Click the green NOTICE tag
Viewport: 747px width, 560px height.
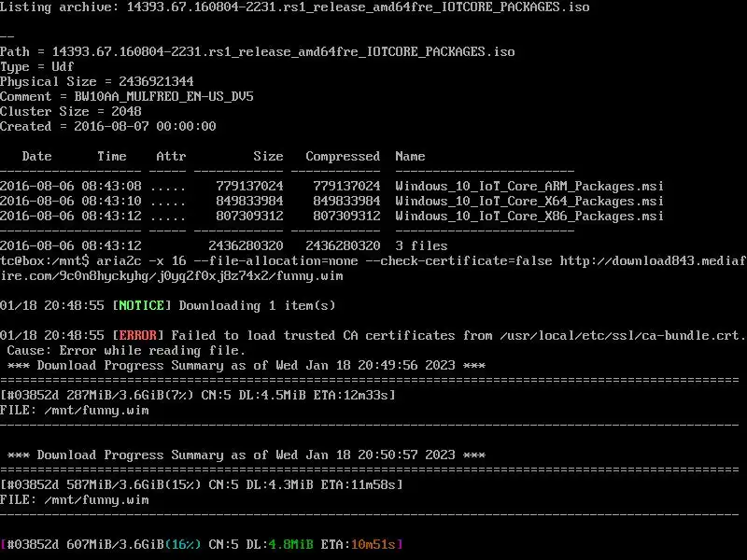coord(142,306)
